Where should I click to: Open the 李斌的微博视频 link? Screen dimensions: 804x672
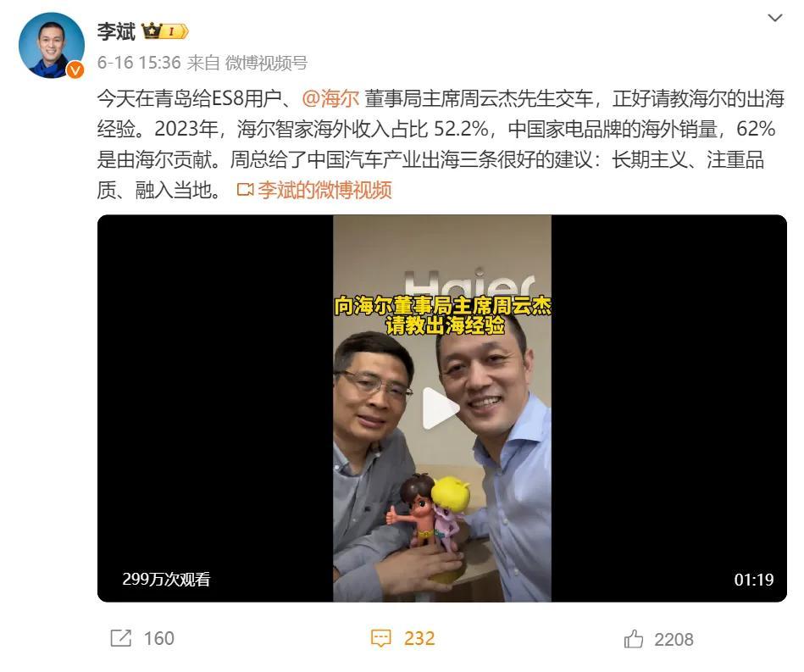[324, 190]
